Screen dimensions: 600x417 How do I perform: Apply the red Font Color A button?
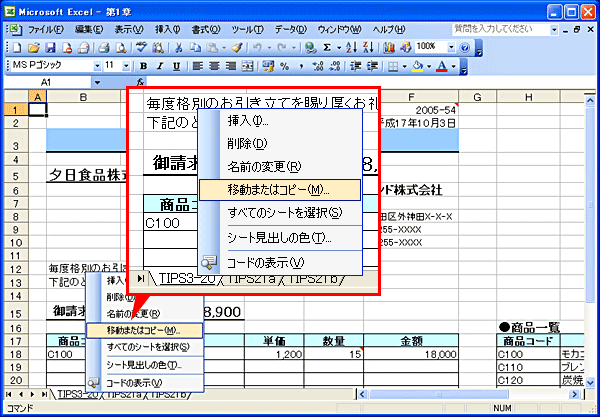click(442, 67)
